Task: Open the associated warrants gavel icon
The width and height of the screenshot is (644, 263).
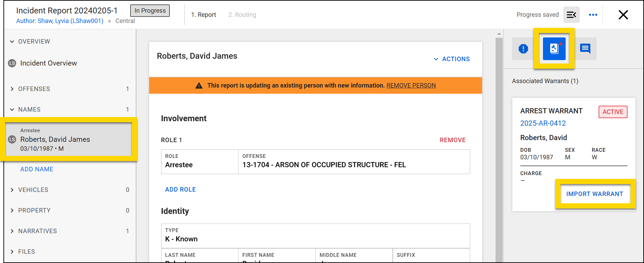Action: pyautogui.click(x=554, y=49)
